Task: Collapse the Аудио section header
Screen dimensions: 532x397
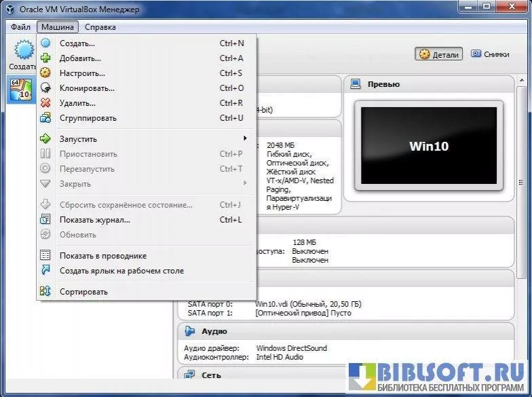Action: point(214,331)
